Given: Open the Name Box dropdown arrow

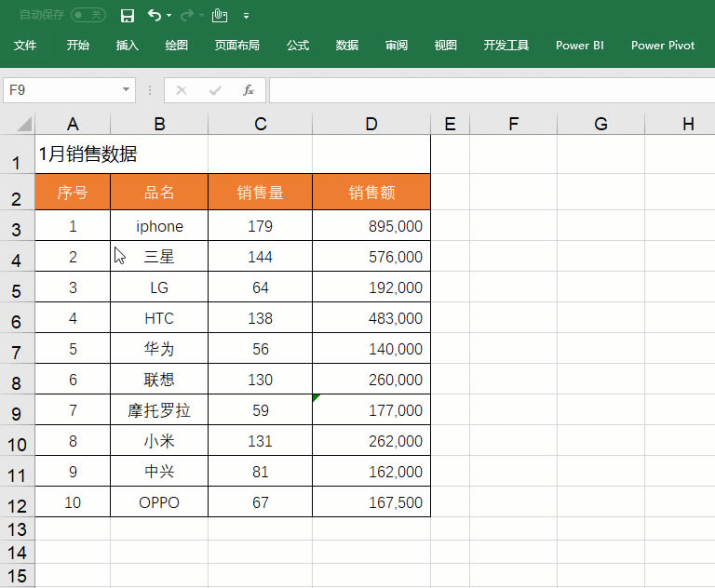Looking at the screenshot, I should (127, 90).
